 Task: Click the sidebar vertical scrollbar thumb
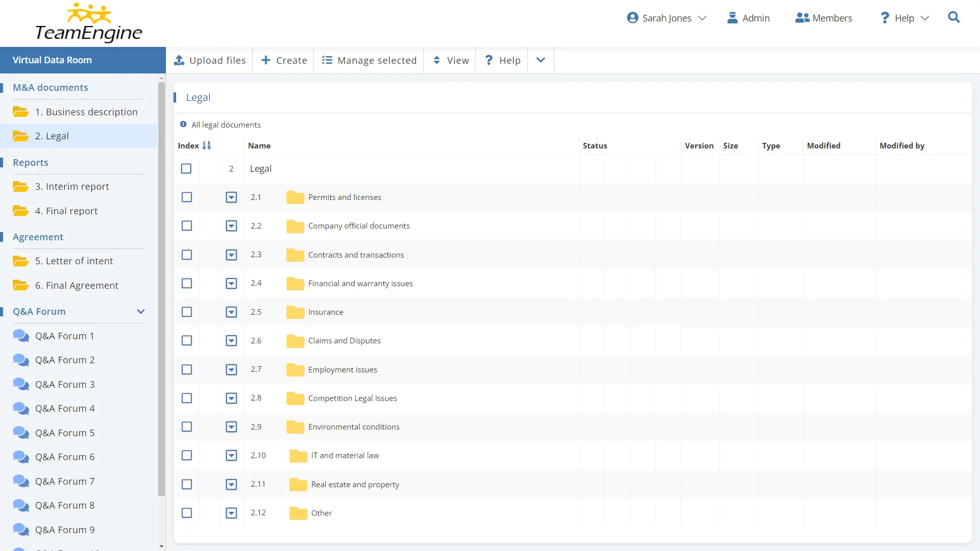point(161,288)
